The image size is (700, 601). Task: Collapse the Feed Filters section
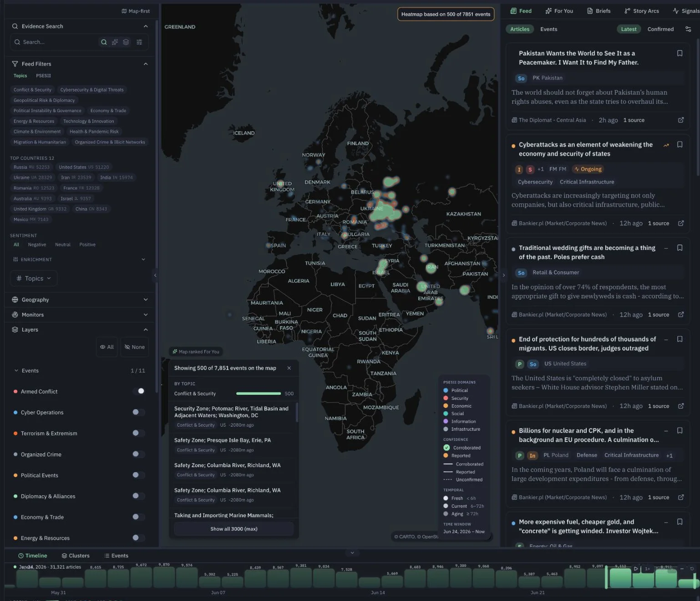tap(146, 64)
